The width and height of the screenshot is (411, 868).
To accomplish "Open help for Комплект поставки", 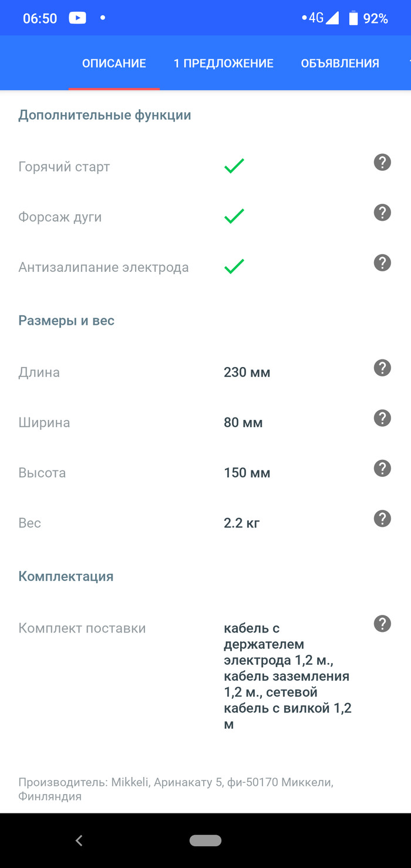I will pyautogui.click(x=382, y=624).
